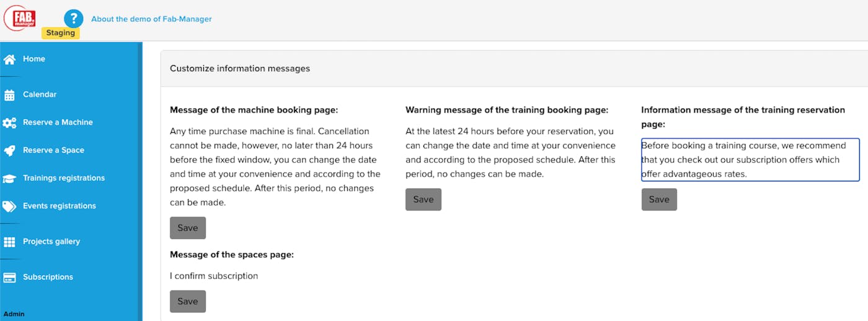Save the machine booking page message
868x321 pixels.
pyautogui.click(x=188, y=228)
